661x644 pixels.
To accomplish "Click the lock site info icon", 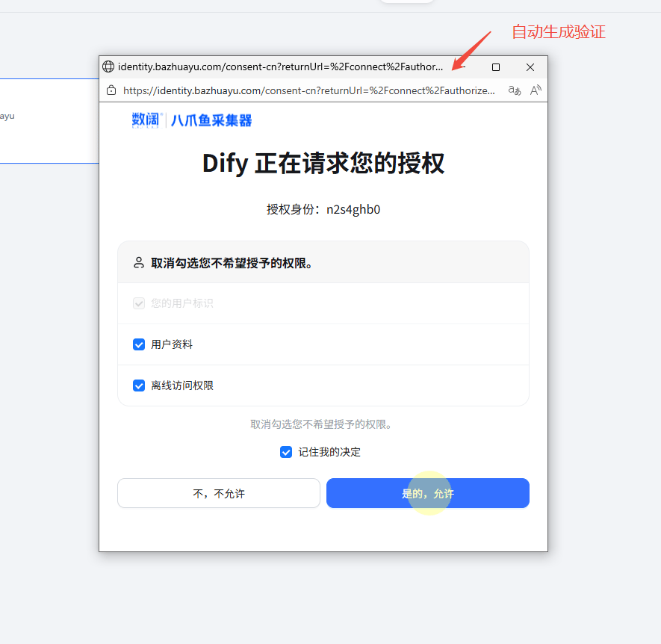I will point(111,90).
